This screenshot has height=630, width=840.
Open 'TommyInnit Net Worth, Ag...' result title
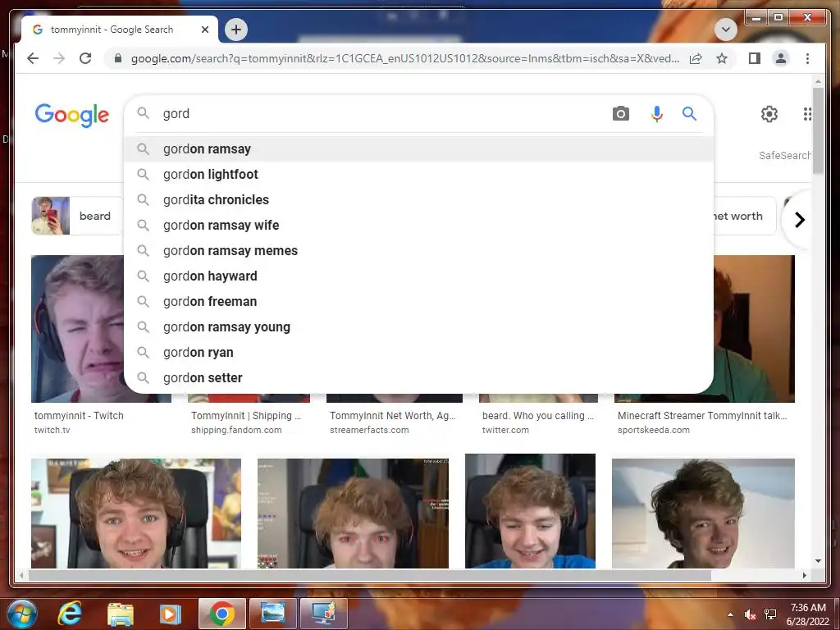point(392,416)
